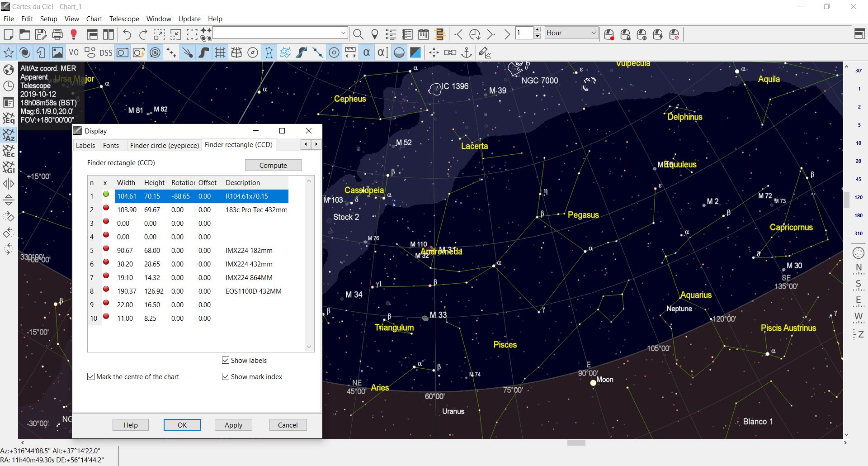Click the anchor icon in toolbar

[x=466, y=53]
